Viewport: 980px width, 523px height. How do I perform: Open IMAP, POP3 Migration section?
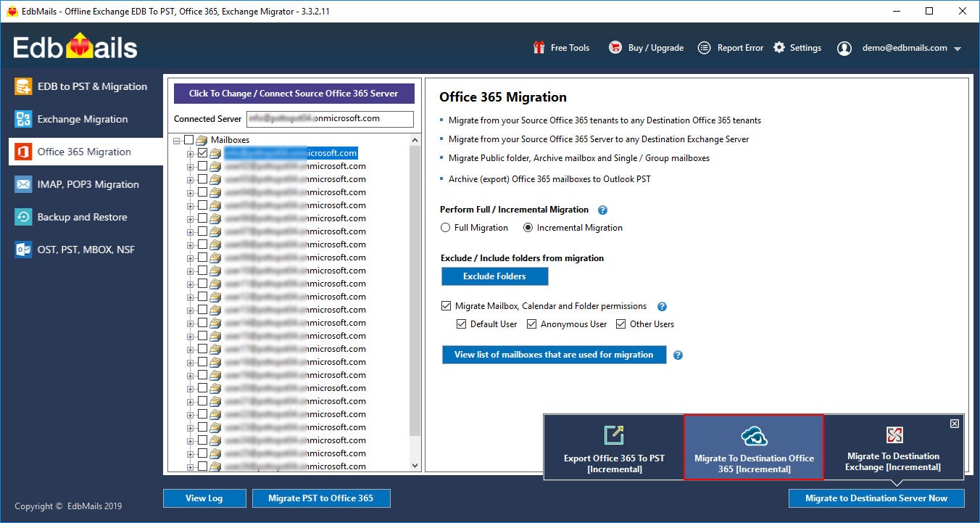pos(81,184)
